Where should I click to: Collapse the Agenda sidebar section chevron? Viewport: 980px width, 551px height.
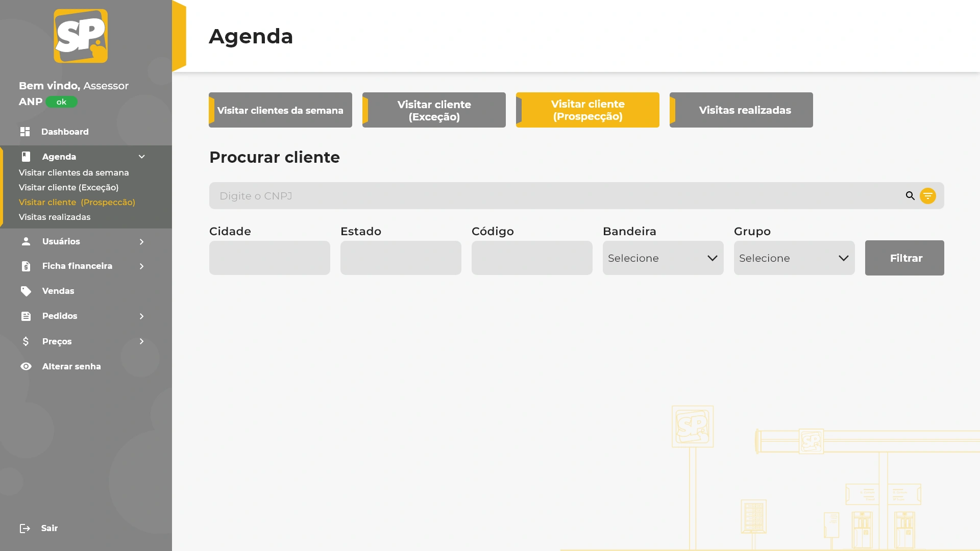[142, 157]
